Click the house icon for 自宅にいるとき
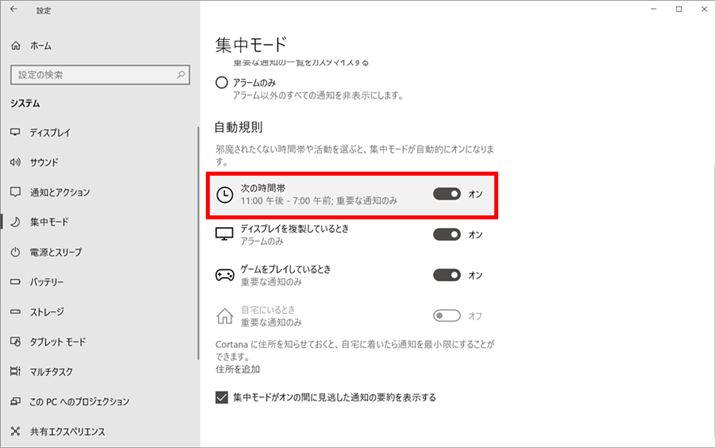The height and width of the screenshot is (448, 715). (x=224, y=316)
